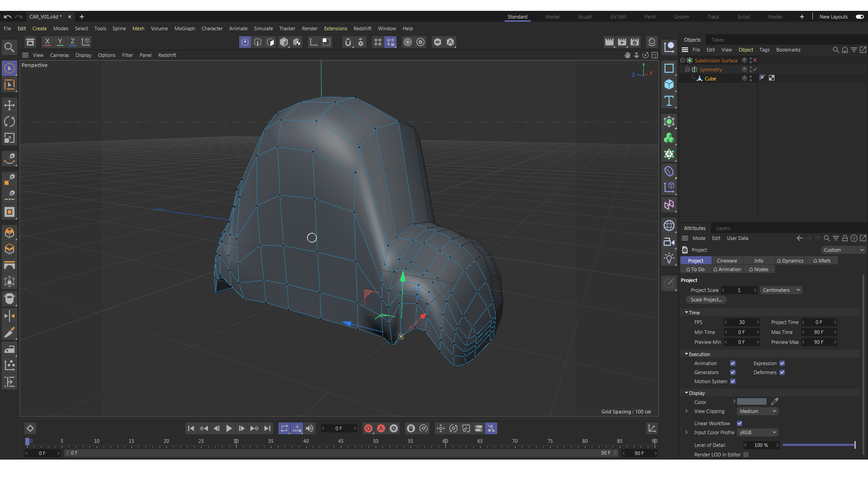Open the MoGraph menu
Image resolution: width=868 pixels, height=488 pixels.
point(184,28)
